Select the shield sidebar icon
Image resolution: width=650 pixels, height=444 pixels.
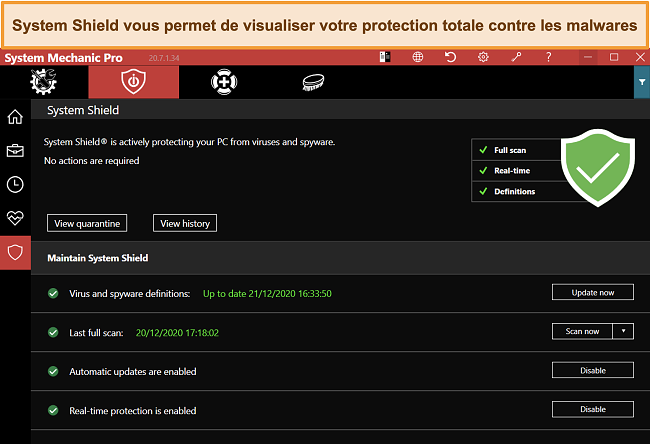coord(15,252)
